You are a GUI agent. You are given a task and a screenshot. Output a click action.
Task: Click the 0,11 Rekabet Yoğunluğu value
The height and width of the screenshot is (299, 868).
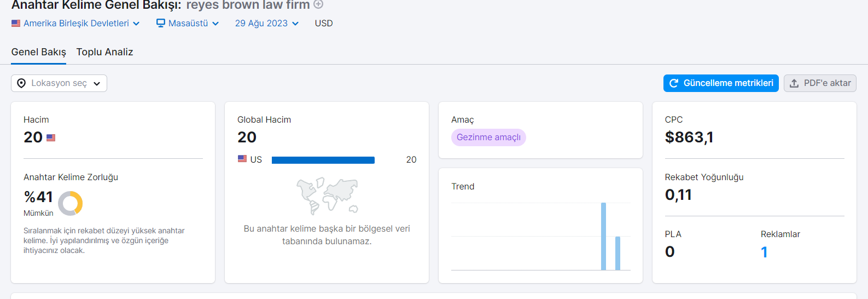[x=678, y=195]
